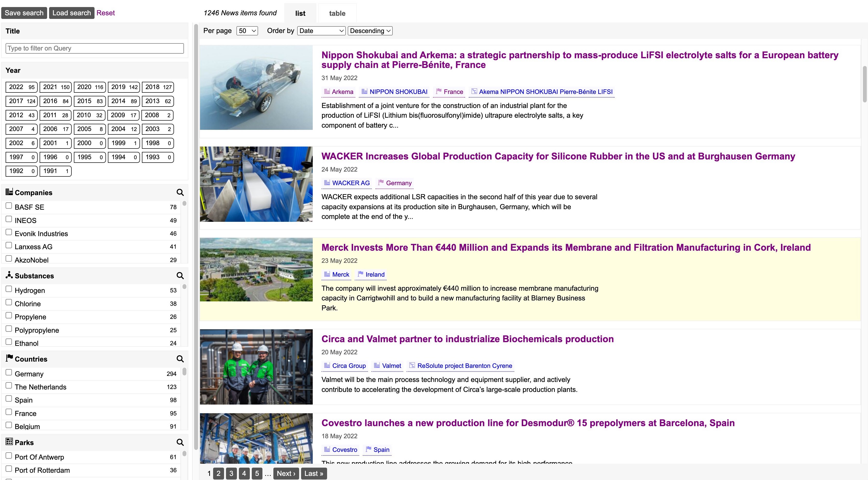868x480 pixels.
Task: Open the Order by dropdown
Action: tap(321, 31)
